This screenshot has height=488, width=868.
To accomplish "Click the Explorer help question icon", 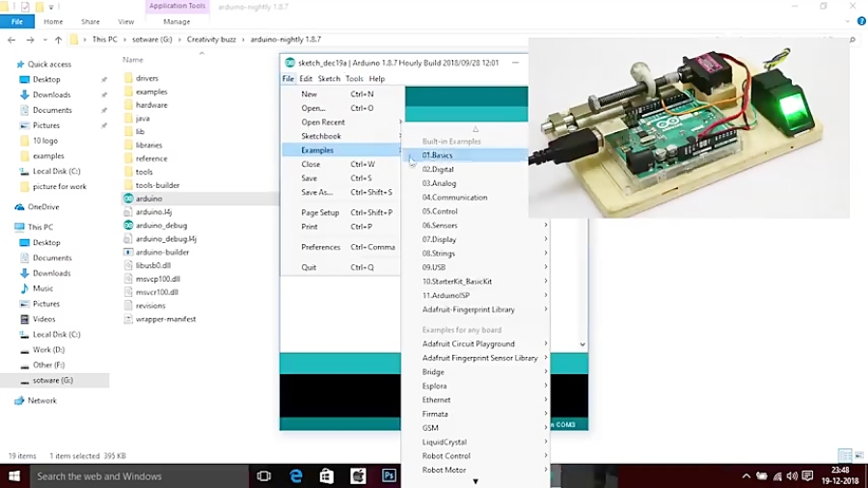I will pyautogui.click(x=861, y=21).
